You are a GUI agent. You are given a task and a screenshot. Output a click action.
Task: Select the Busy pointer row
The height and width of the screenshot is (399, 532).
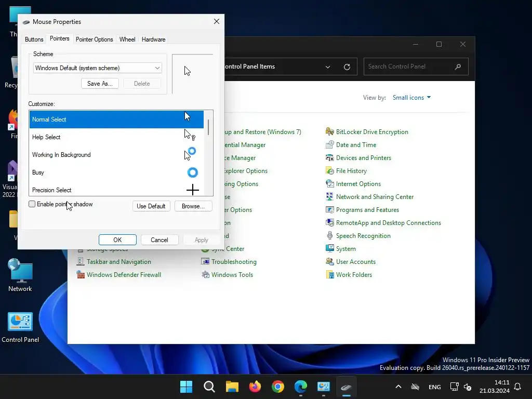[x=116, y=172]
